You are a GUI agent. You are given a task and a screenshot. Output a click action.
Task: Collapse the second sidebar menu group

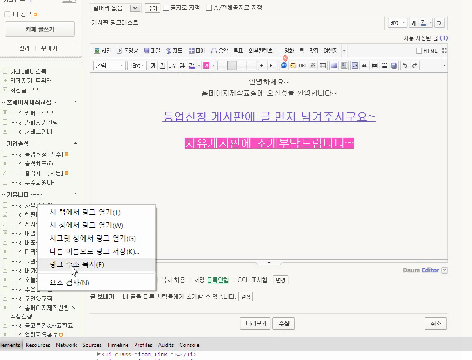[x=75, y=143]
